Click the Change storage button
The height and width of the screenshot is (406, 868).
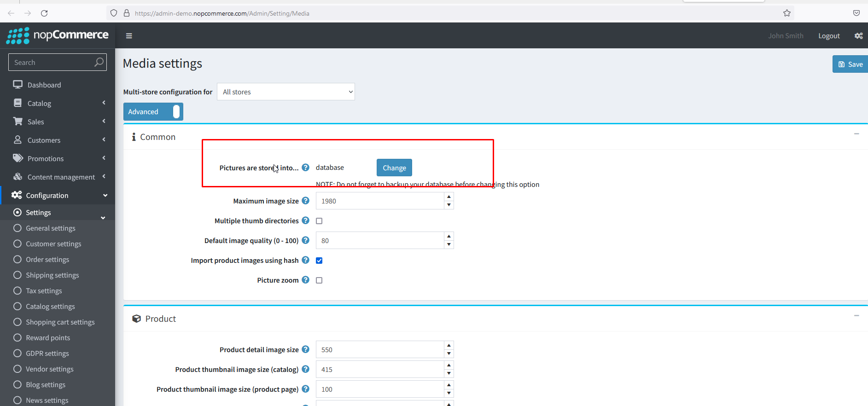tap(394, 168)
